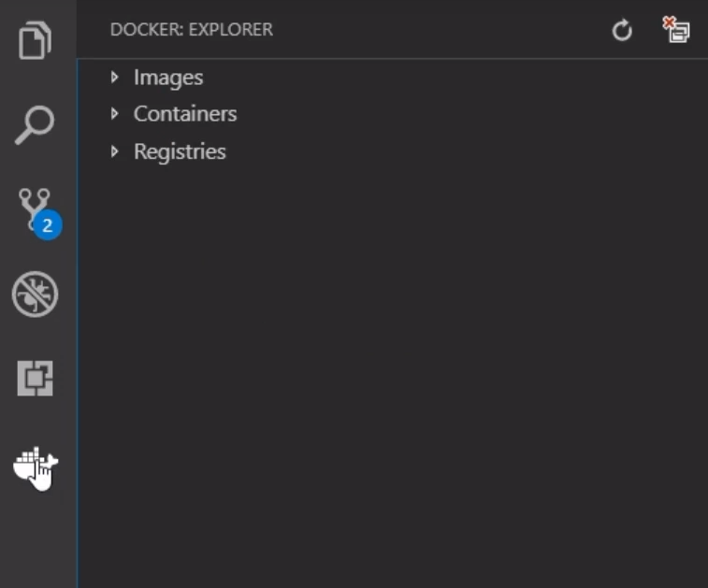Expand the Images node arrow
Screen dimensions: 708x588
(115, 78)
